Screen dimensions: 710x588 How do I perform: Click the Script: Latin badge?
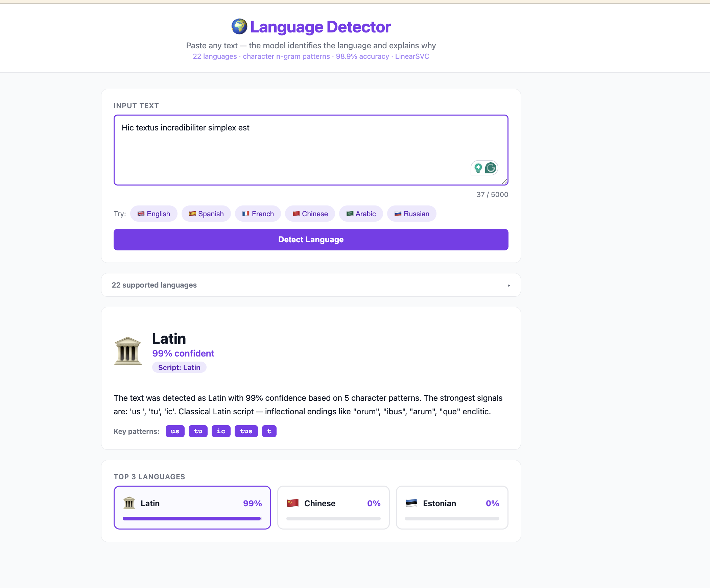(179, 367)
